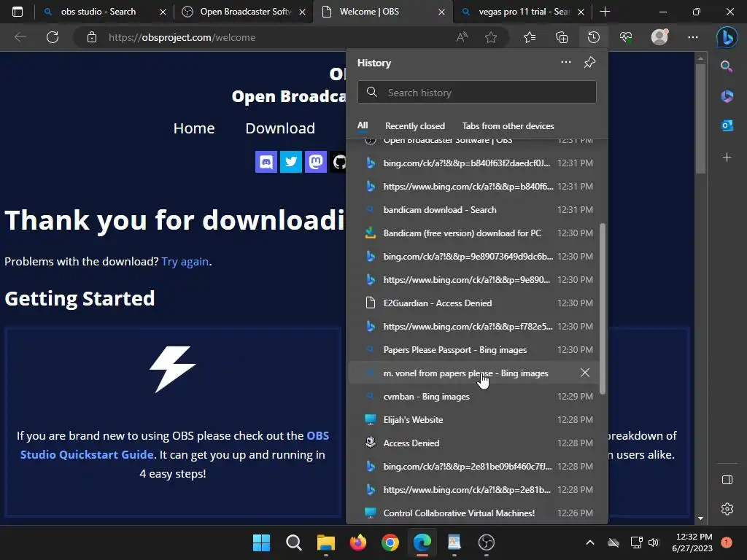Image resolution: width=747 pixels, height=560 pixels.
Task: View site information lock icon
Action: coord(92,37)
